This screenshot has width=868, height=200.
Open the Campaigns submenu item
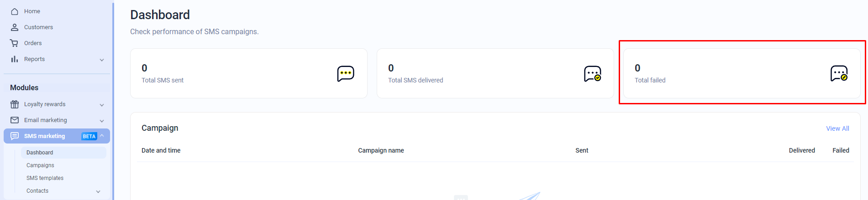pyautogui.click(x=40, y=165)
